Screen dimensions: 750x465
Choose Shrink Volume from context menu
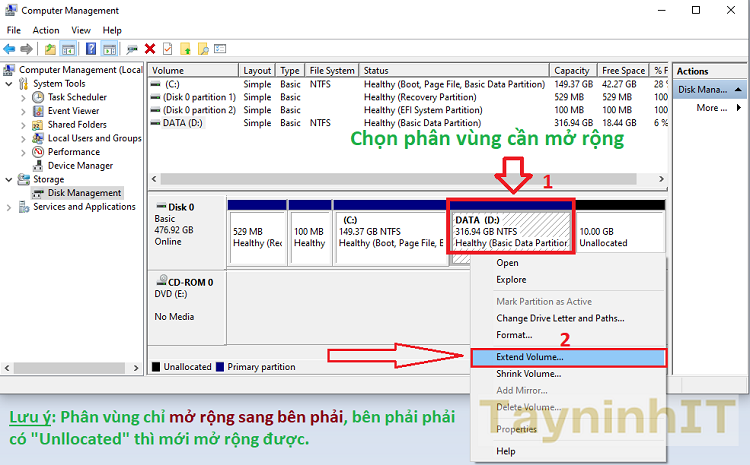pyautogui.click(x=528, y=374)
